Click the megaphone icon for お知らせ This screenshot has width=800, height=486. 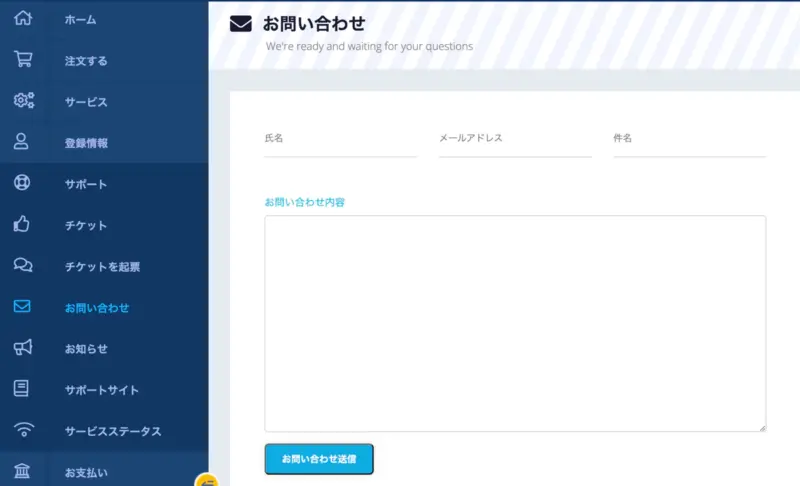22,348
